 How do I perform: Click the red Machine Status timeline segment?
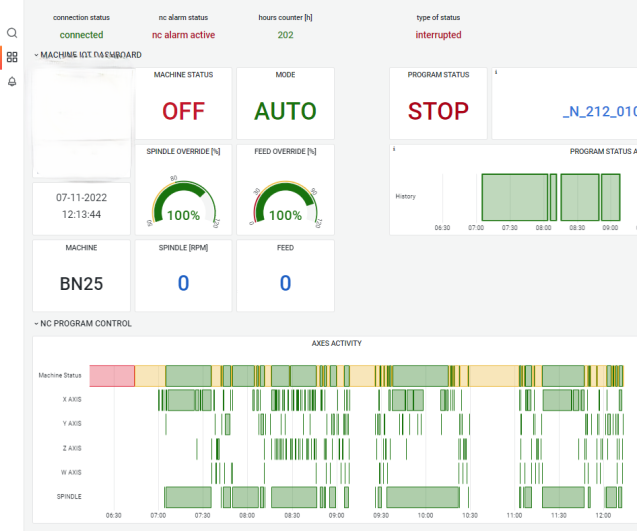point(112,375)
